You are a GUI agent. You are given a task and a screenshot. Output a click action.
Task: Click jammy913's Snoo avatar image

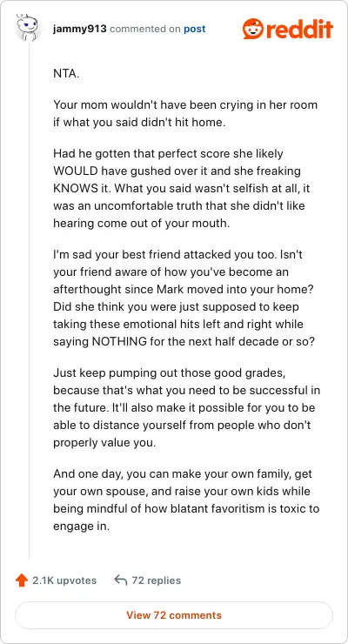tap(28, 27)
